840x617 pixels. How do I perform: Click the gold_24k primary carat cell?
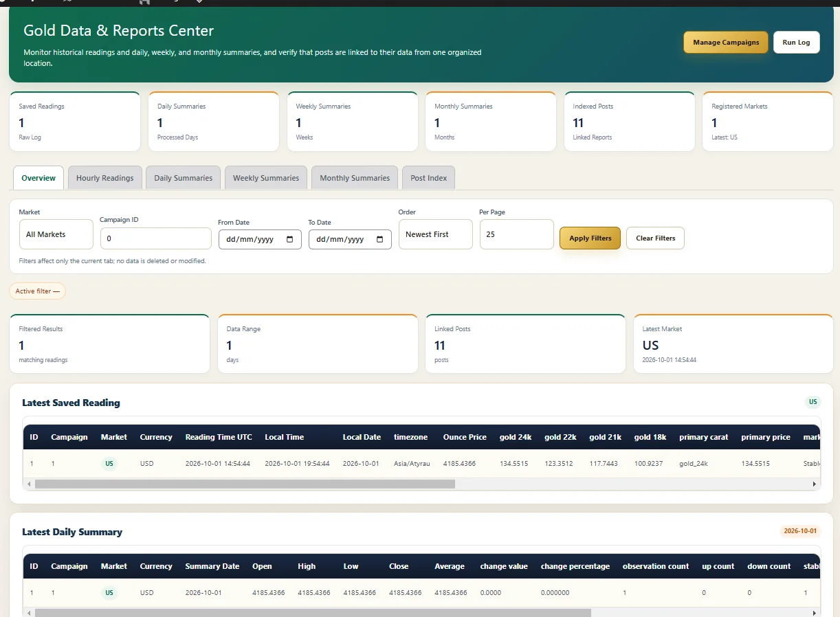coord(693,464)
